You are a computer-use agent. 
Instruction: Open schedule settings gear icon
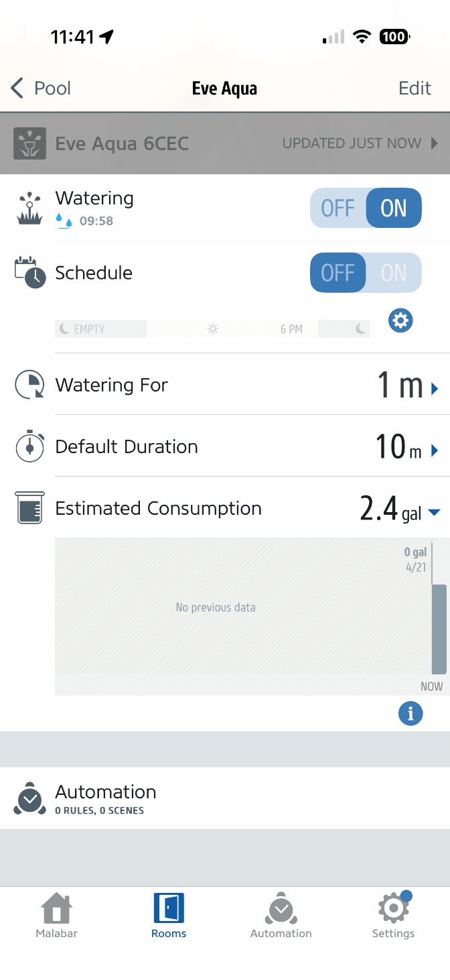(400, 321)
